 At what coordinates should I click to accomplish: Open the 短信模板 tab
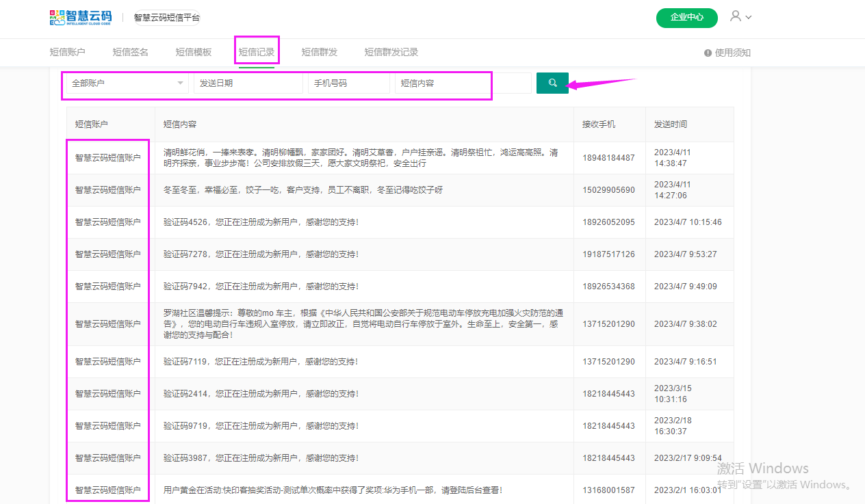[x=193, y=52]
